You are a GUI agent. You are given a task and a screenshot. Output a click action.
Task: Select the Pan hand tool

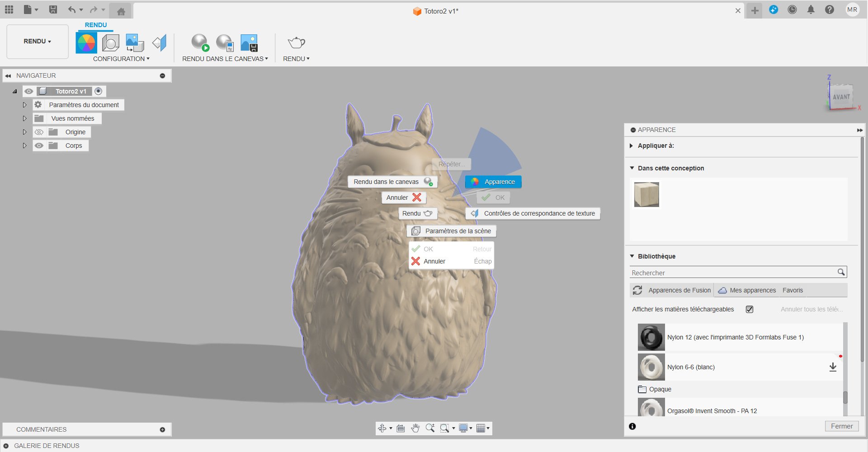415,428
